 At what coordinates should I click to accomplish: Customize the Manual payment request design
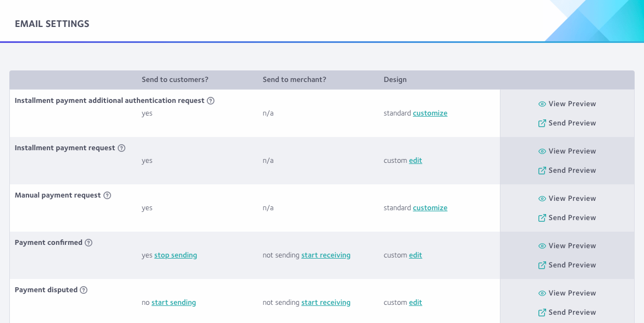[430, 208]
